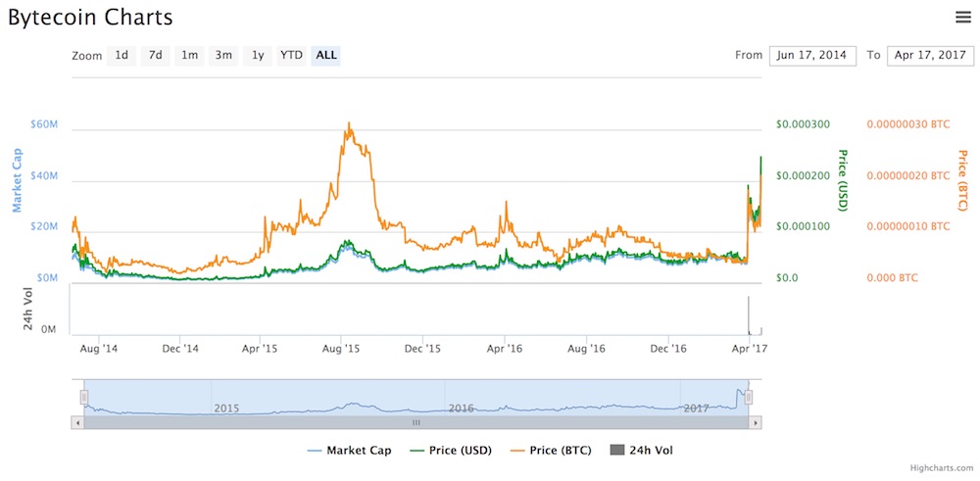
Task: Set zoom range to 7d
Action: tap(156, 56)
